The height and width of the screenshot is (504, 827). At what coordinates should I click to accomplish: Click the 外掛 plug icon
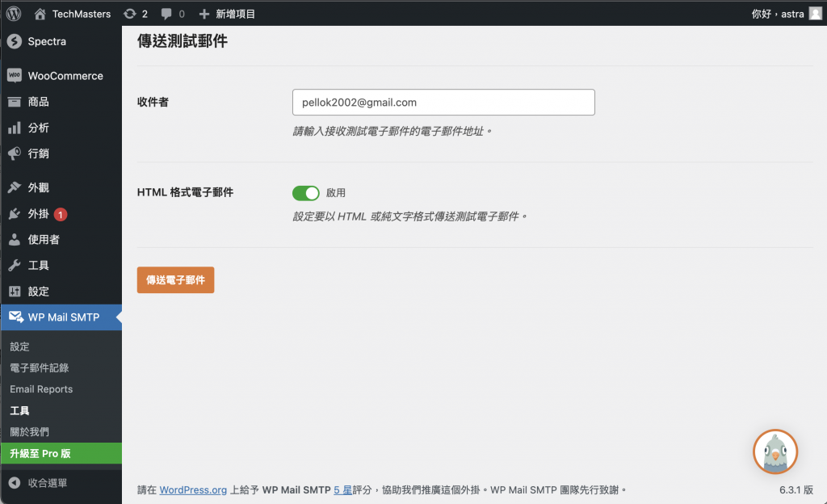15,213
